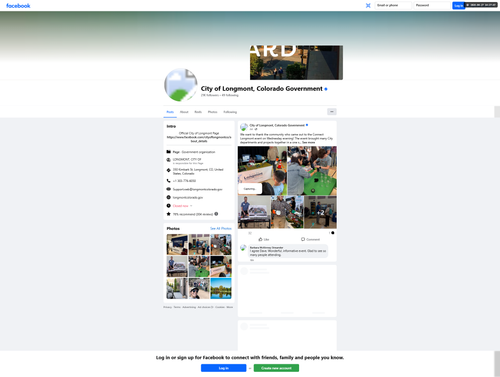Click the Log in button in top bar
Image resolution: width=500 pixels, height=377 pixels.
(x=458, y=5)
